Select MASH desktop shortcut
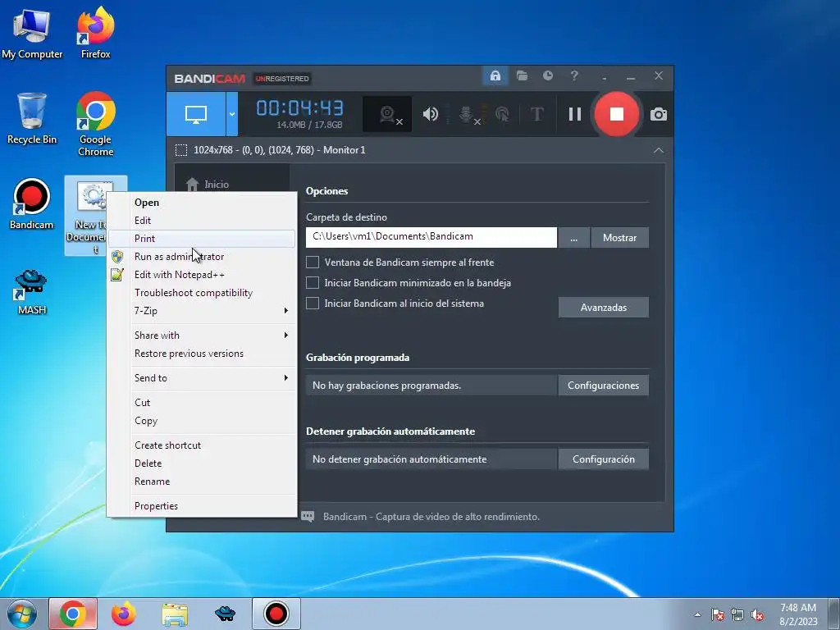 point(32,292)
